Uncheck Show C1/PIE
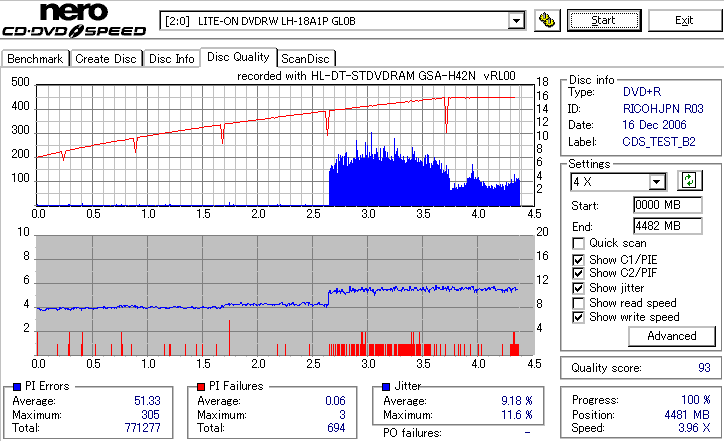This screenshot has width=724, height=441. tap(578, 260)
